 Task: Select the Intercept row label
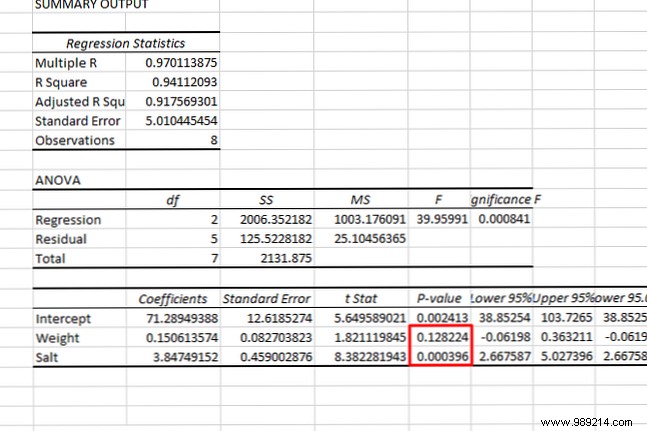pos(63,319)
